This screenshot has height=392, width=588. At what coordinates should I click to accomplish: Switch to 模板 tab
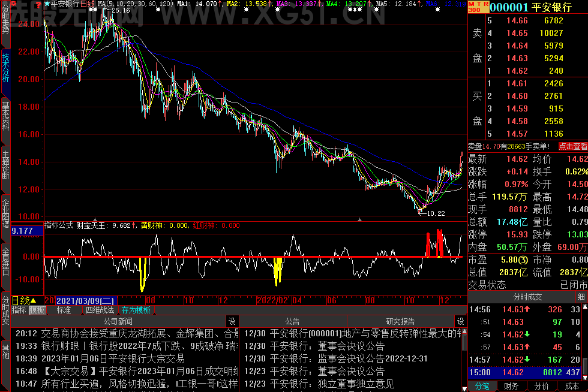click(37, 310)
